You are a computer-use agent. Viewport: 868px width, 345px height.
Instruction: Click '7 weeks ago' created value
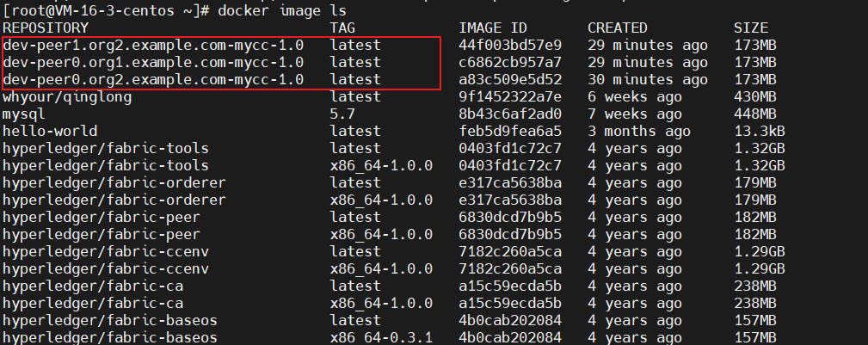[x=635, y=114]
